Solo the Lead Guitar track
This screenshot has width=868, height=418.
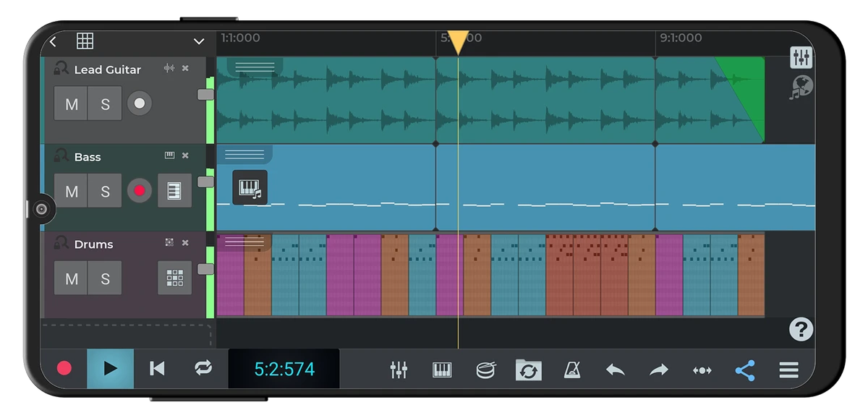105,103
